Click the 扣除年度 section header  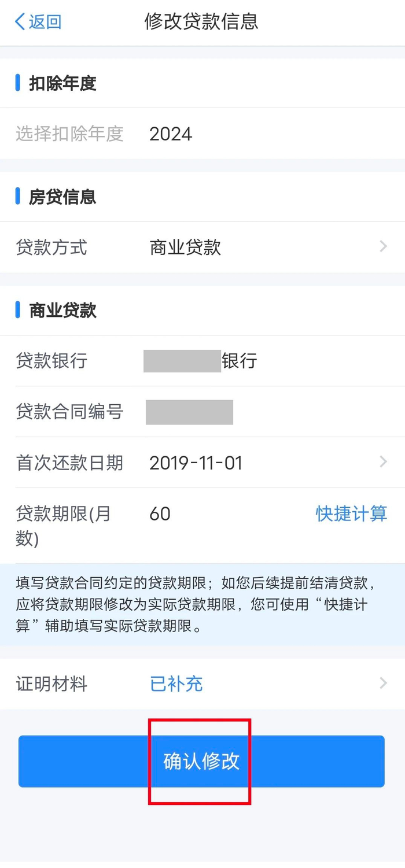click(62, 83)
